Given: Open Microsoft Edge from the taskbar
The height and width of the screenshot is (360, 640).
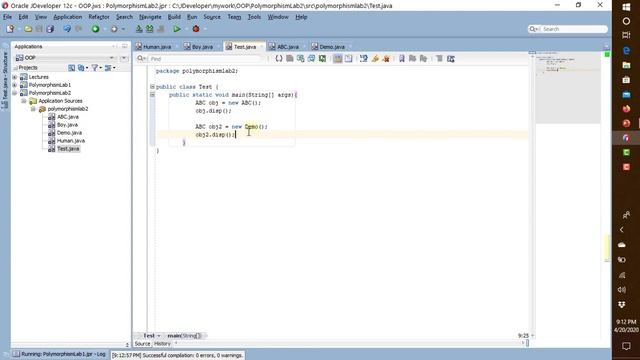Looking at the screenshot, I should (626, 50).
